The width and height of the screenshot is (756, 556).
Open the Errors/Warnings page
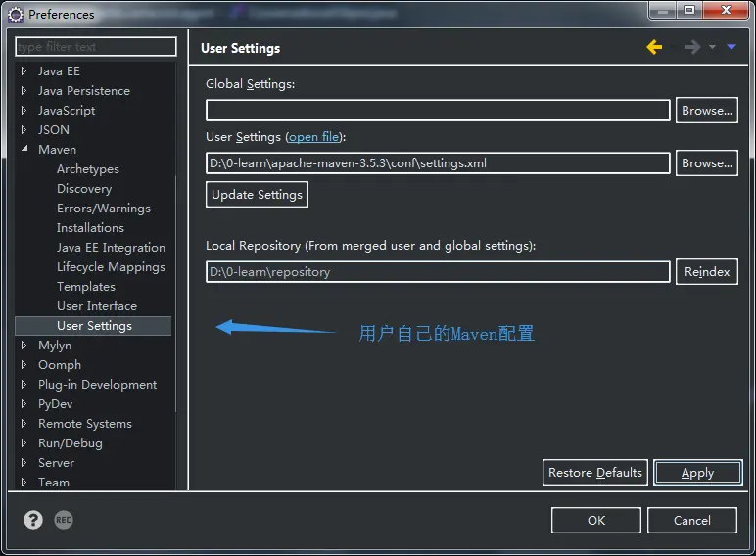[104, 208]
